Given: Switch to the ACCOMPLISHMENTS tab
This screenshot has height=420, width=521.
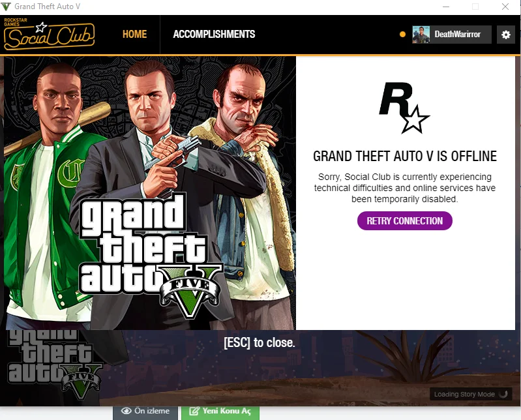Looking at the screenshot, I should coord(214,34).
